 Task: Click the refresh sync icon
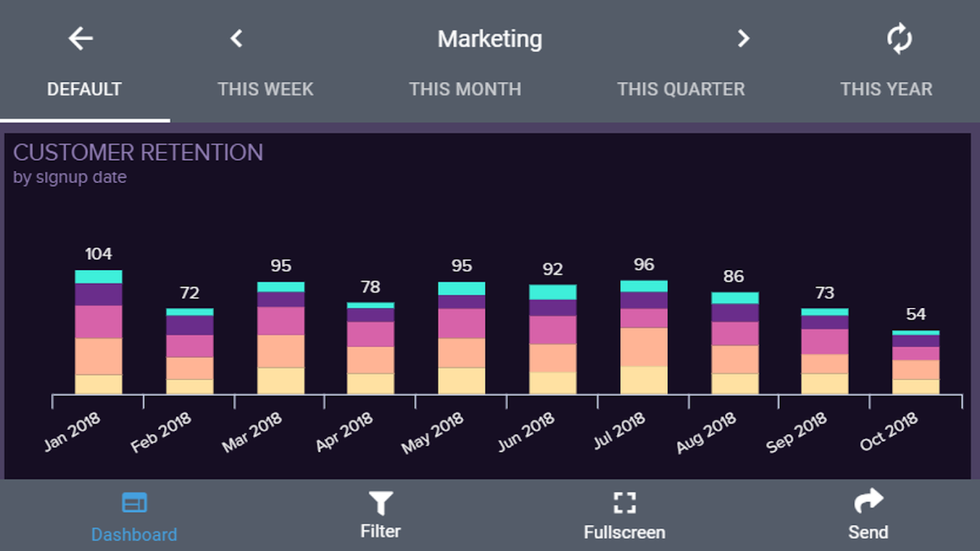pos(899,39)
